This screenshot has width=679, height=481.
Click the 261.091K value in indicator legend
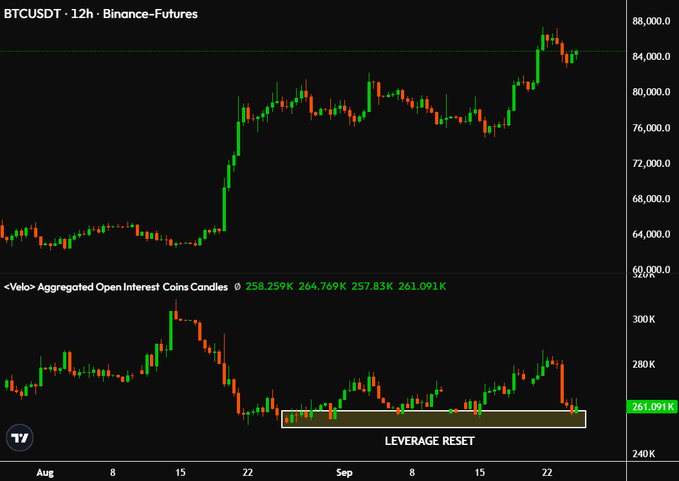[x=422, y=287]
